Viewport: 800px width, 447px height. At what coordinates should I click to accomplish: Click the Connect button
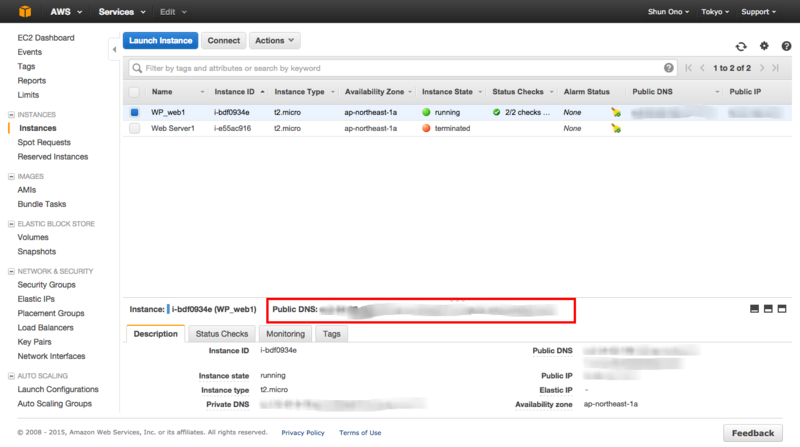[223, 40]
